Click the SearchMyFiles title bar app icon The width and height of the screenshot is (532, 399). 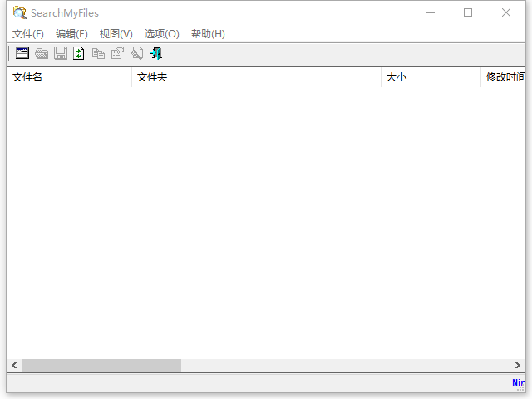(19, 13)
